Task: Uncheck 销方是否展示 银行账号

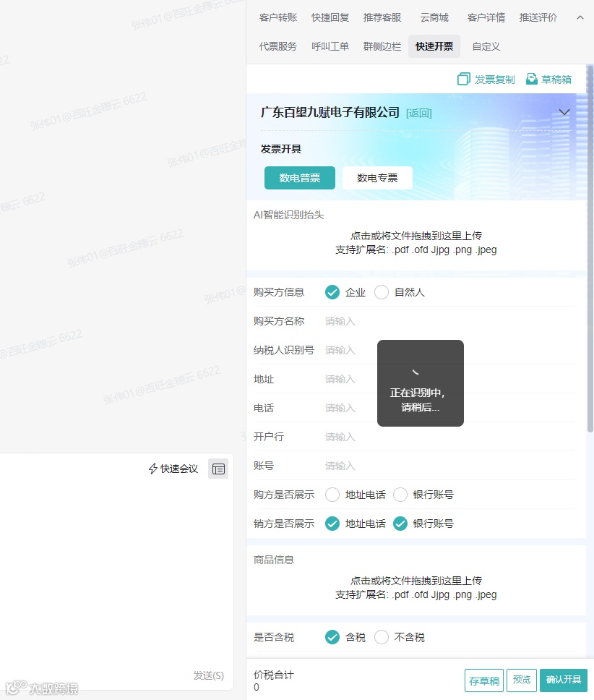Action: coord(400,524)
